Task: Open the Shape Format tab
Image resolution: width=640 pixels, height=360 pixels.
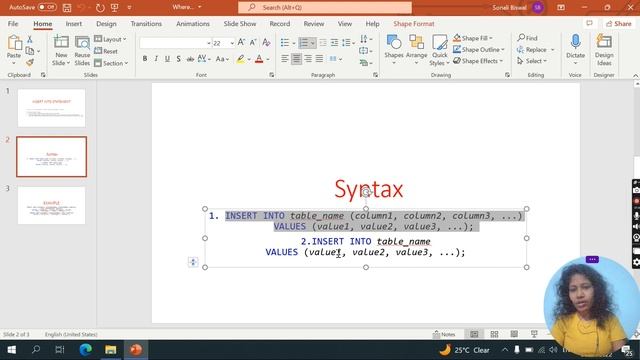Action: 414,24
